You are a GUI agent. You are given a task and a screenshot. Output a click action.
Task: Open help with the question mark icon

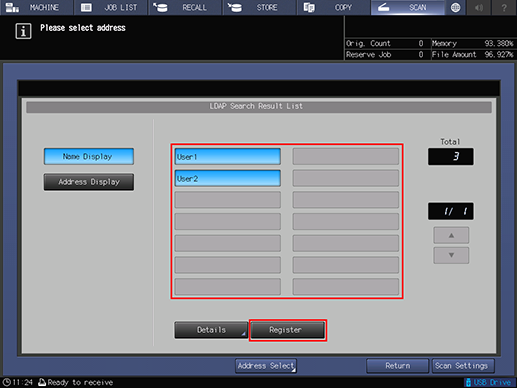(x=504, y=7)
